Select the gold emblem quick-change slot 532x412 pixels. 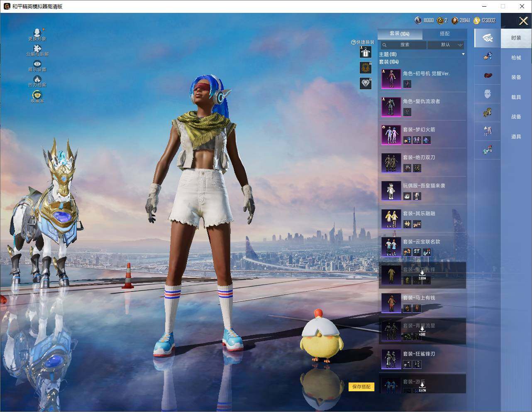[x=365, y=67]
